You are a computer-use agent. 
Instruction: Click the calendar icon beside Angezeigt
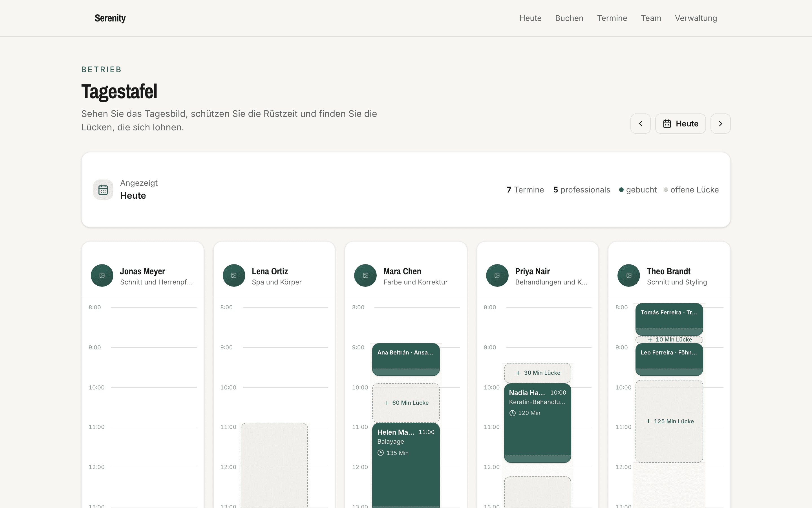[103, 190]
